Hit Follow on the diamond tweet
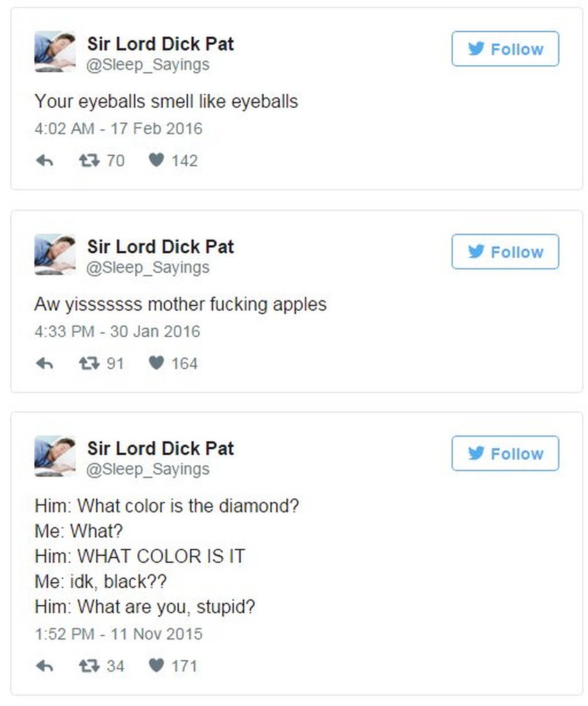588x706 pixels. [x=505, y=454]
